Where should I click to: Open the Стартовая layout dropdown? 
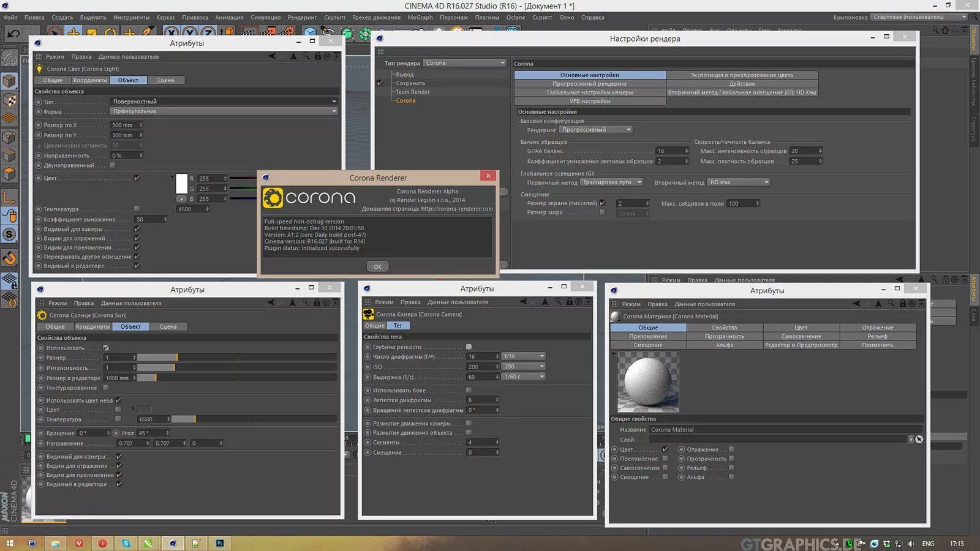pyautogui.click(x=919, y=17)
